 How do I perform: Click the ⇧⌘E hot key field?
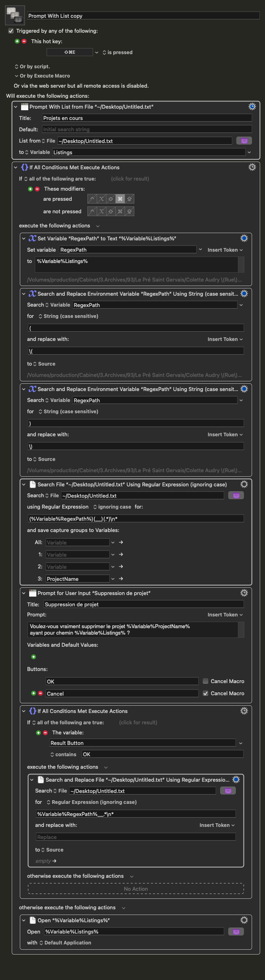70,53
